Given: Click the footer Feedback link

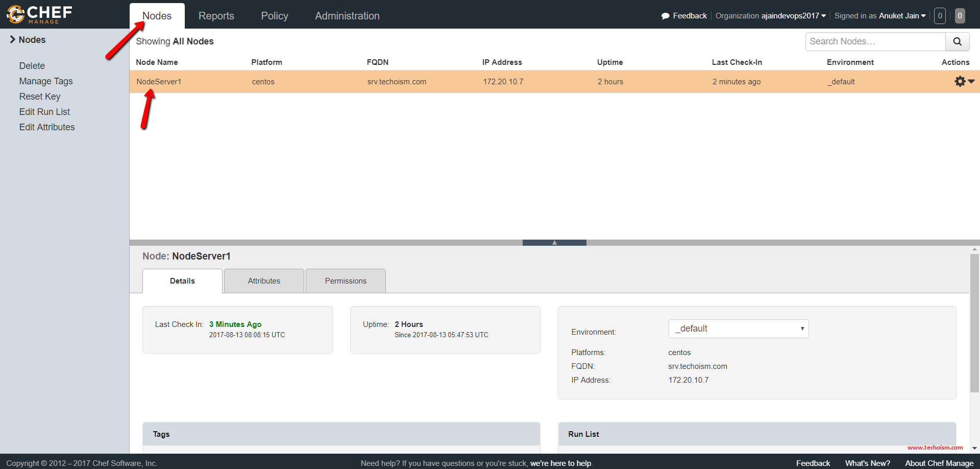Looking at the screenshot, I should pyautogui.click(x=813, y=463).
